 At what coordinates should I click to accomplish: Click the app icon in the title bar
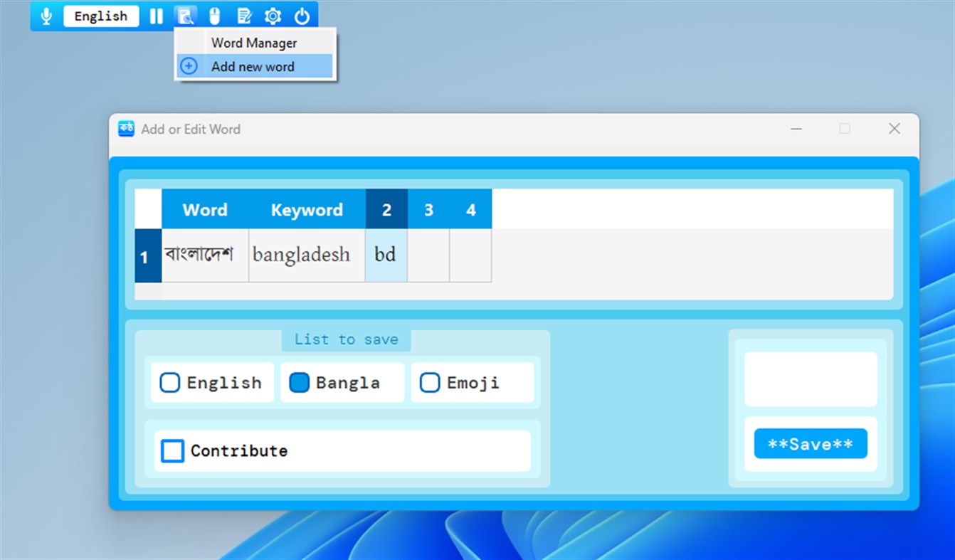click(126, 129)
